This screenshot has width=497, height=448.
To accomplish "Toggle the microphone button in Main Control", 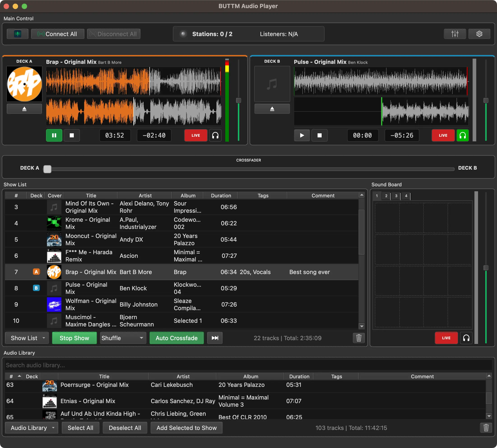I will [x=17, y=34].
